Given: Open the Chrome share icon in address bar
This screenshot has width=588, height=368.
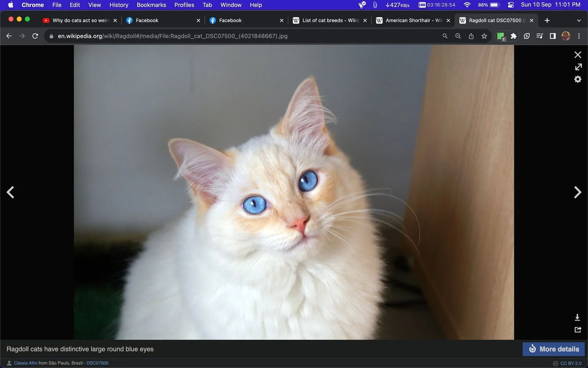Looking at the screenshot, I should (x=471, y=36).
